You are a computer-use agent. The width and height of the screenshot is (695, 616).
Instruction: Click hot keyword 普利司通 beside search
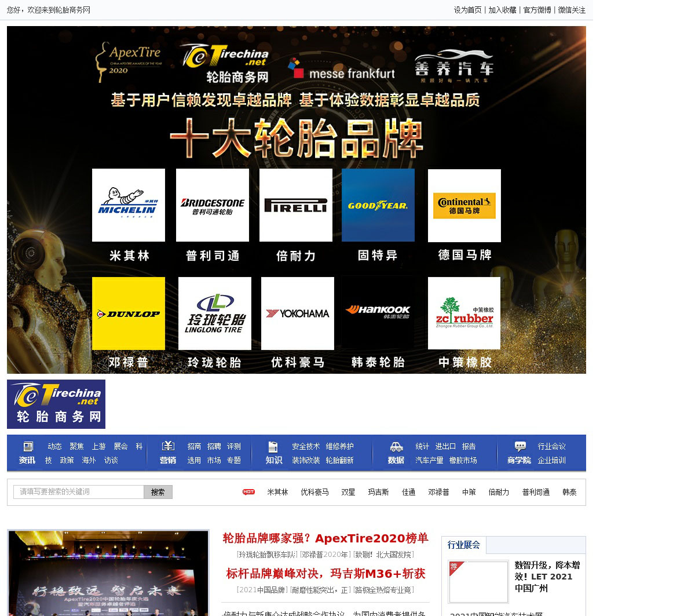tap(536, 492)
